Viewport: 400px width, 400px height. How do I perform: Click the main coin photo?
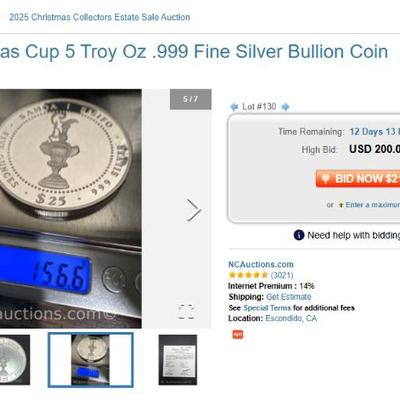pos(71,208)
